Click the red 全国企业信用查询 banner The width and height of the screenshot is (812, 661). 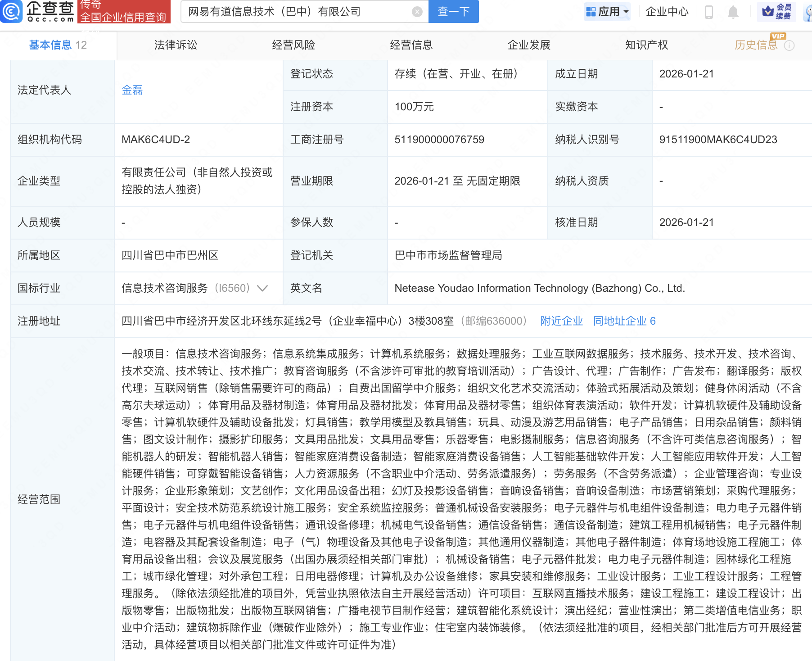pos(124,12)
